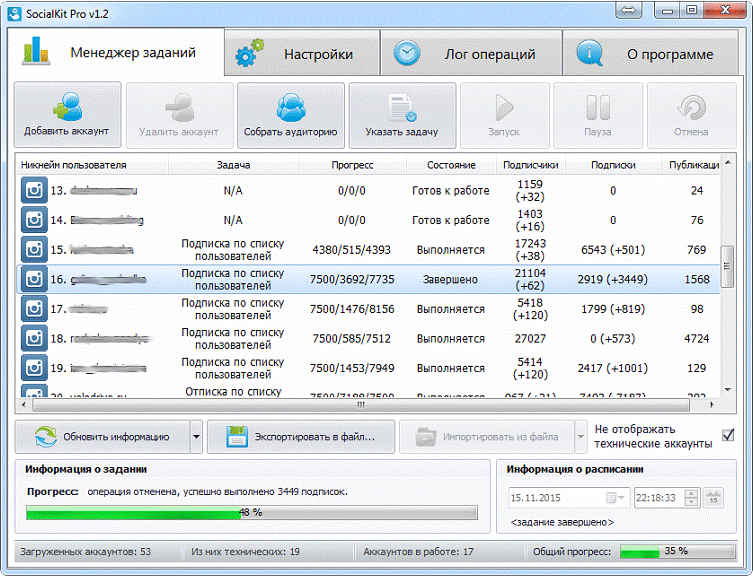Click the Экспортировать в файл floppy icon
Viewport: 753px width, 576px height.
[x=237, y=437]
